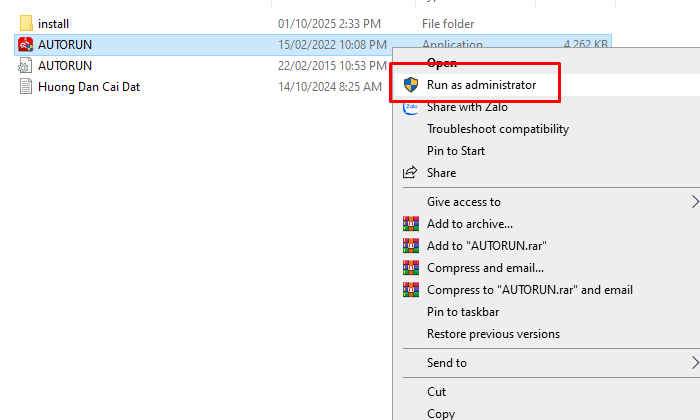Choose Compress to "AUTORUN.rar" and email
Screen dimensions: 700x420
(529, 290)
